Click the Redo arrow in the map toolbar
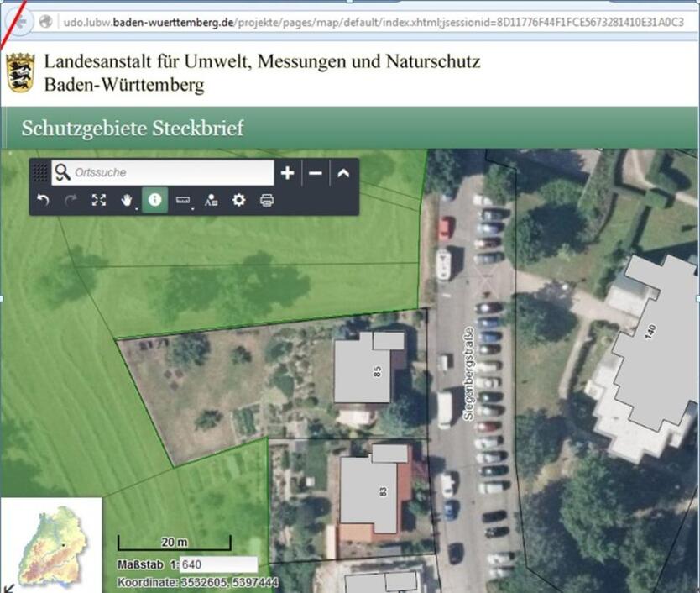Viewport: 700px width, 593px height. tap(72, 199)
